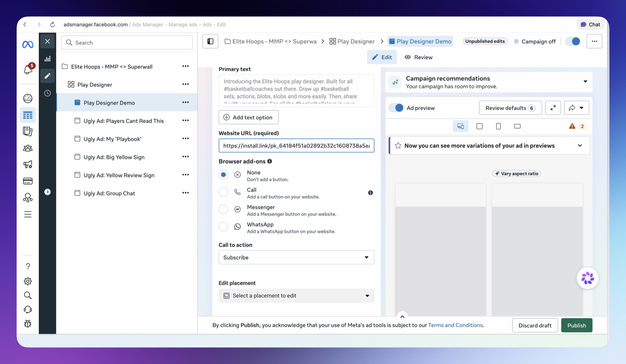Click the Meta logo icon
626x364 pixels.
(x=28, y=44)
